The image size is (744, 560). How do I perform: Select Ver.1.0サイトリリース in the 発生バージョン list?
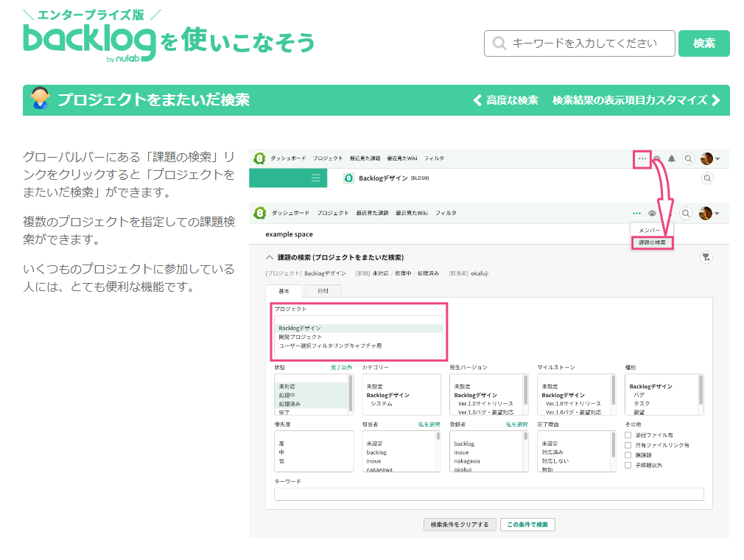pyautogui.click(x=485, y=403)
